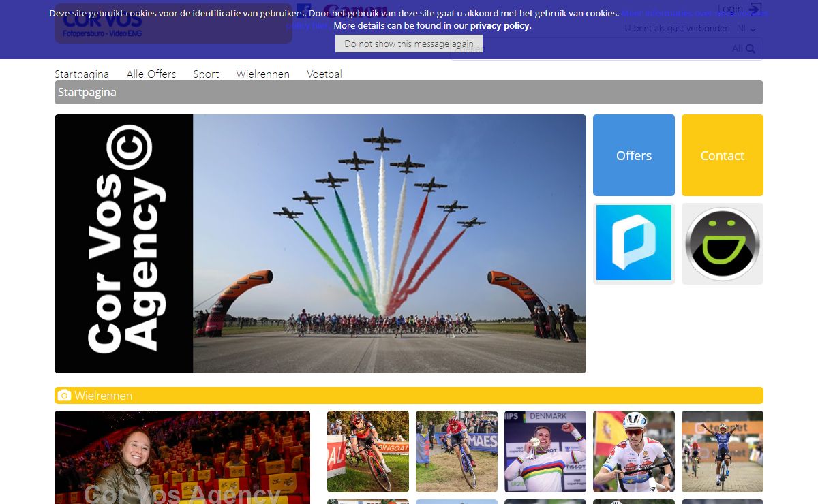Open thumbnail with MAES banner cyclocross rider
Screen dimensions: 818x504
[457, 452]
